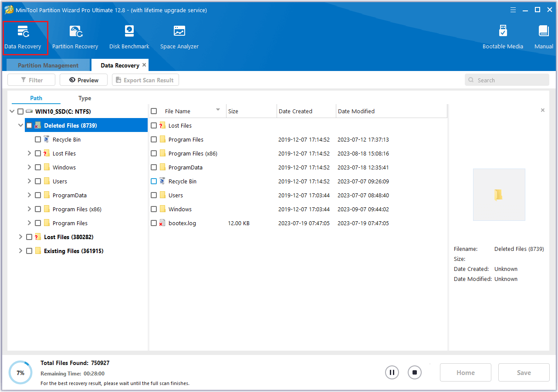Collapse the WIN10_SSD drive node

(12, 112)
